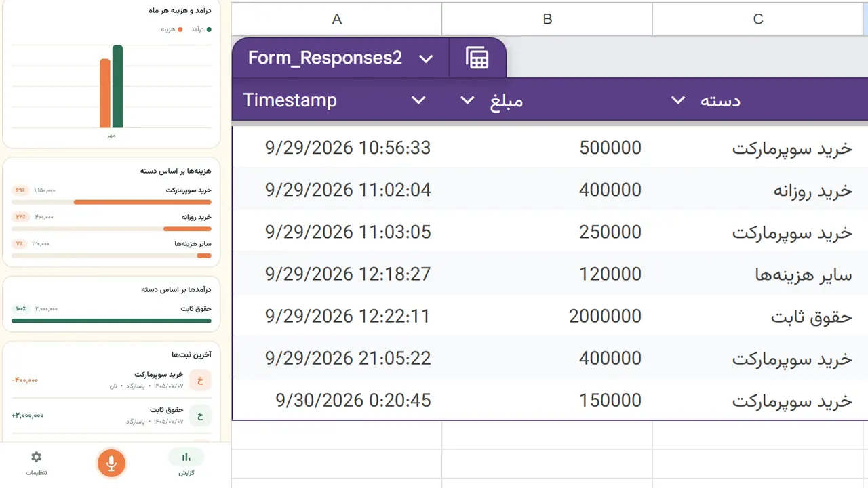Click the خرید سوپرمارکت expense progress bar
Image resolution: width=868 pixels, height=488 pixels.
coord(111,202)
